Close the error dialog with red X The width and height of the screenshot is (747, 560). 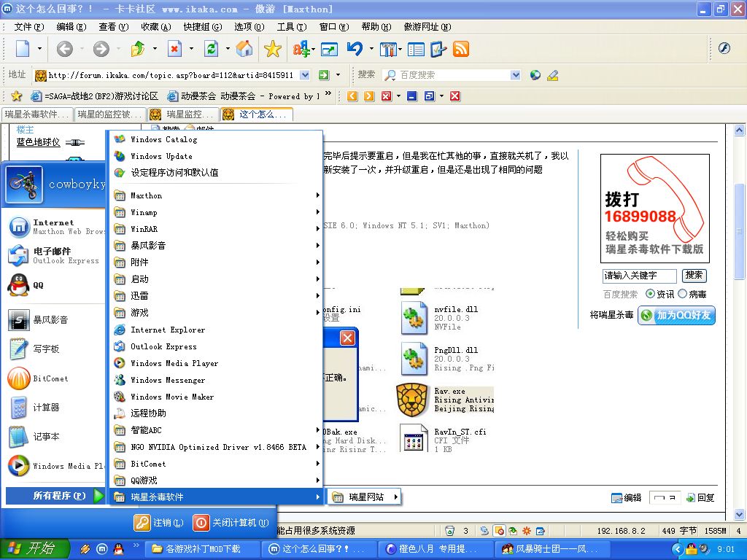coord(347,338)
